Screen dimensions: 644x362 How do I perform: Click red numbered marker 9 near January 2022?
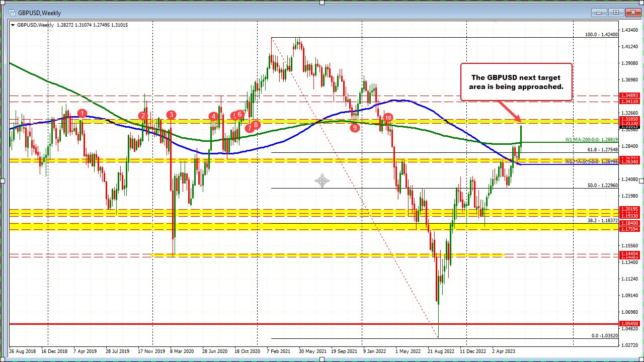(355, 128)
